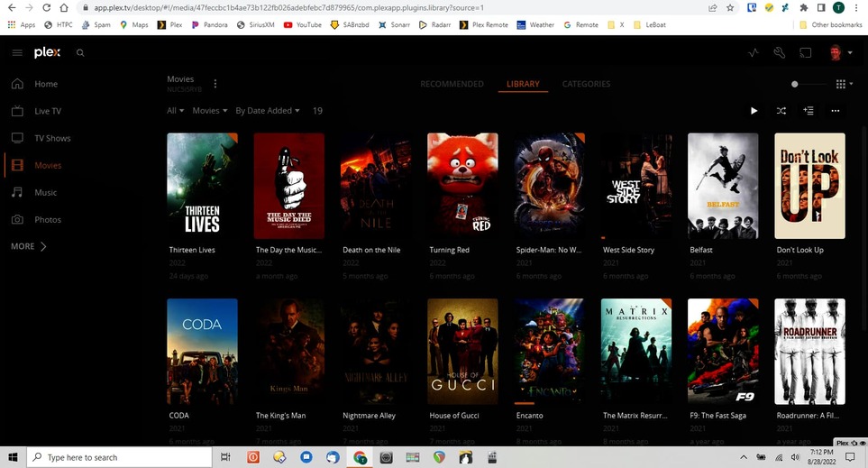This screenshot has height=468, width=868.
Task: Click the Cast to player icon
Action: (806, 52)
